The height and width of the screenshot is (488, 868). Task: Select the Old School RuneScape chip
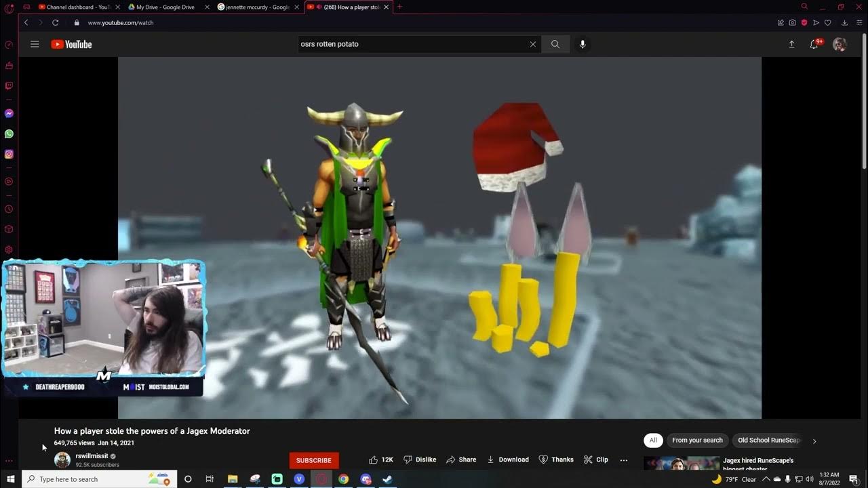[x=769, y=440]
